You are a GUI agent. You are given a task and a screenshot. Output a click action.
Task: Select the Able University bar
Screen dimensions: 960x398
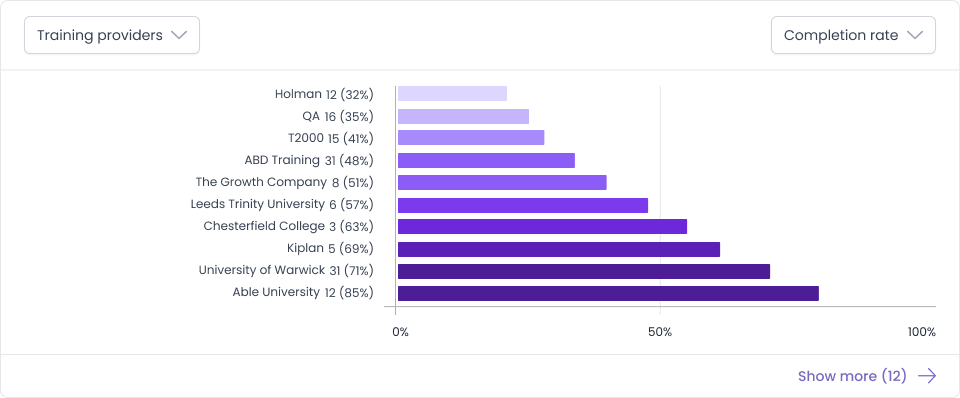pyautogui.click(x=608, y=293)
